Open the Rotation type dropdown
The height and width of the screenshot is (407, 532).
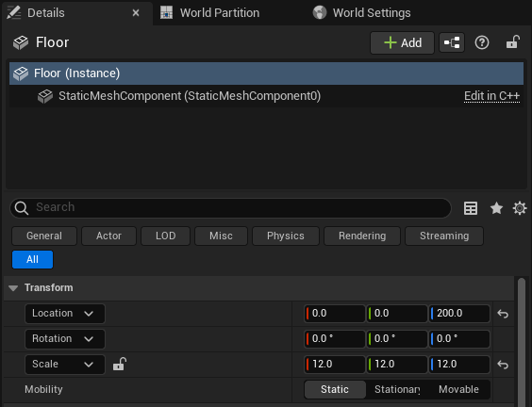(65, 339)
